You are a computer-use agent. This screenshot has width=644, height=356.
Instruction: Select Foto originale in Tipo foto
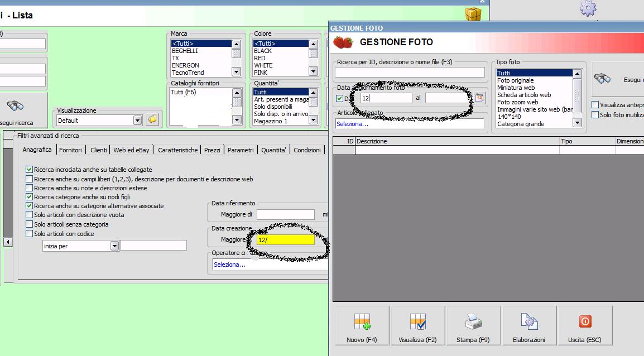tap(516, 80)
